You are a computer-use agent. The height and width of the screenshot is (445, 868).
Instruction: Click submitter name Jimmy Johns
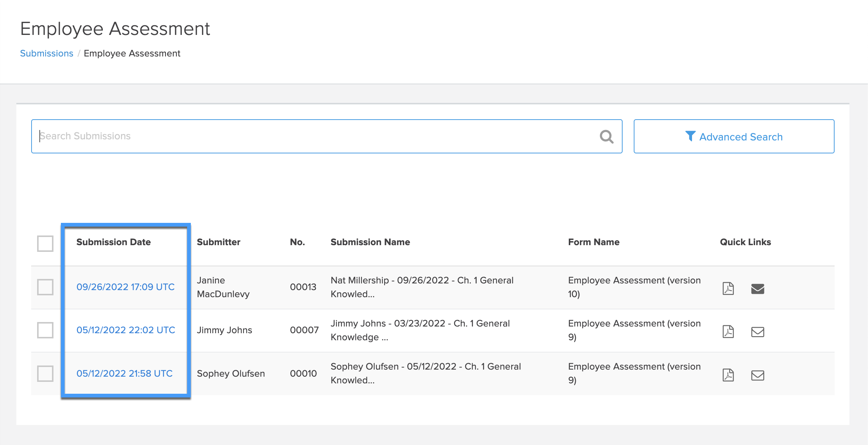tap(224, 330)
